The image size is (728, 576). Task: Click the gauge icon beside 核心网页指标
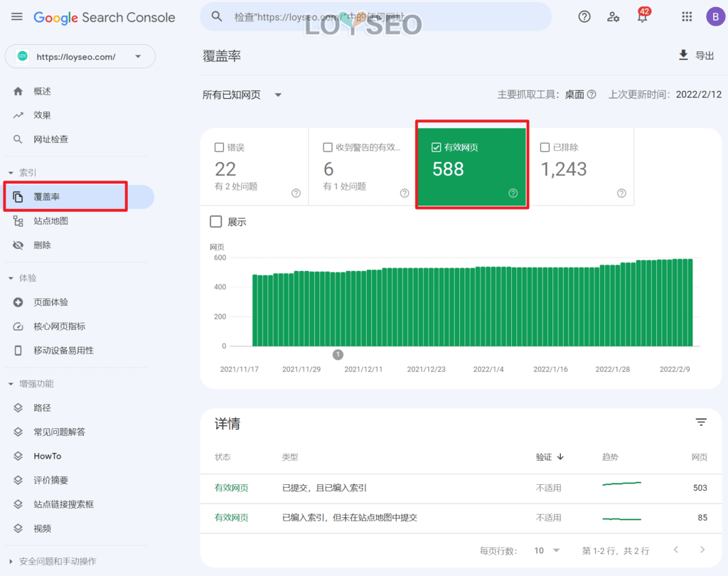click(x=18, y=326)
